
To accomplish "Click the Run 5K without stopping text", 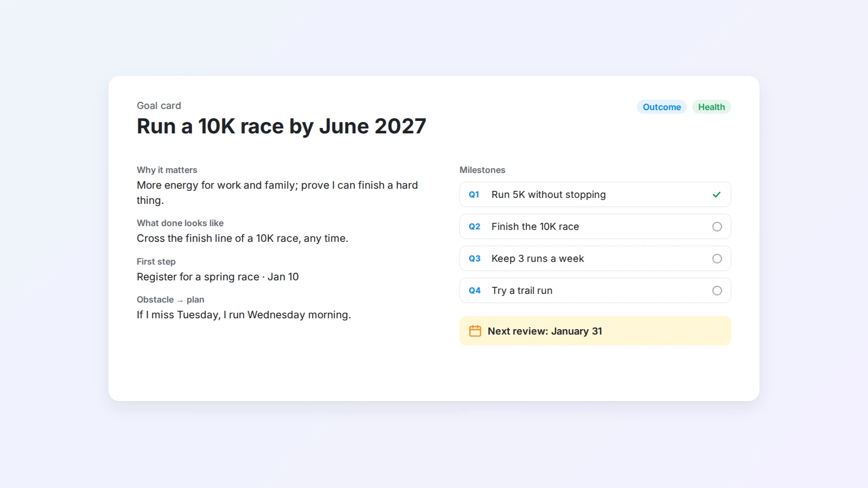I will pos(548,195).
